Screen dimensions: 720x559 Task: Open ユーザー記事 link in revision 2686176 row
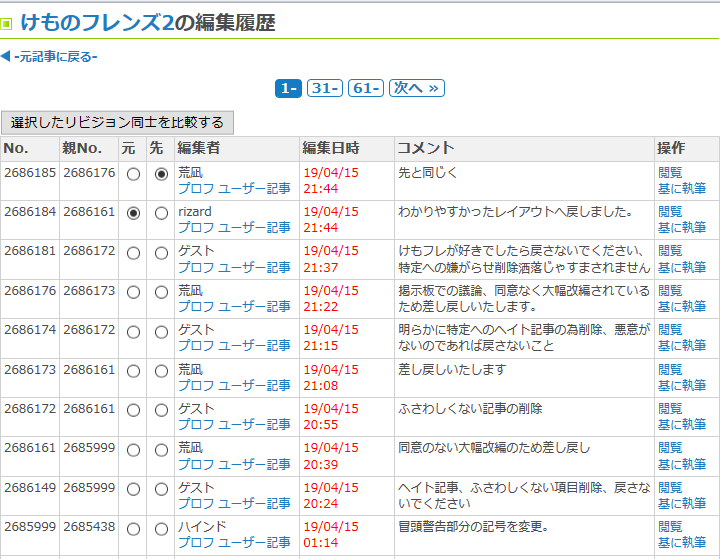click(x=254, y=306)
